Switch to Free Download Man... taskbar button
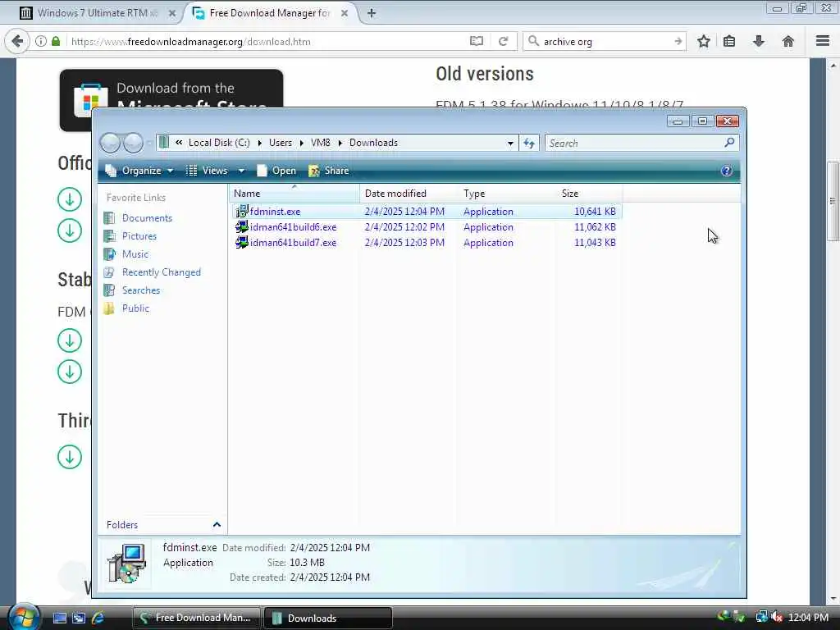Viewport: 840px width, 630px height. point(196,618)
